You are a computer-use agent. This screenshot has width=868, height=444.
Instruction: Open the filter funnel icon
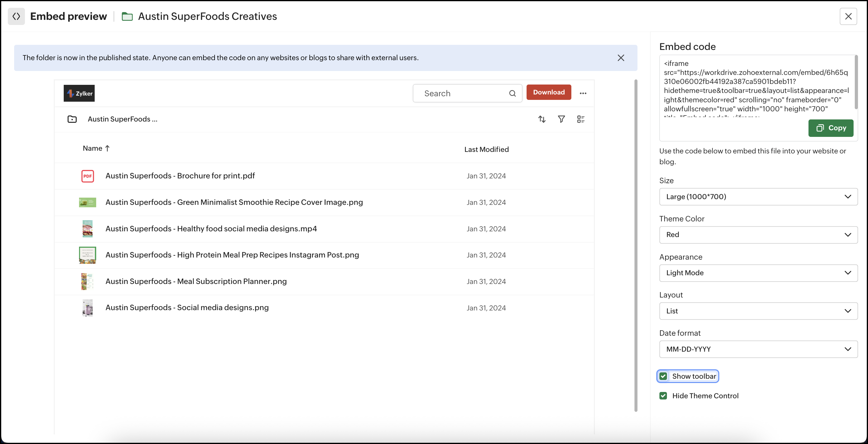(x=561, y=119)
